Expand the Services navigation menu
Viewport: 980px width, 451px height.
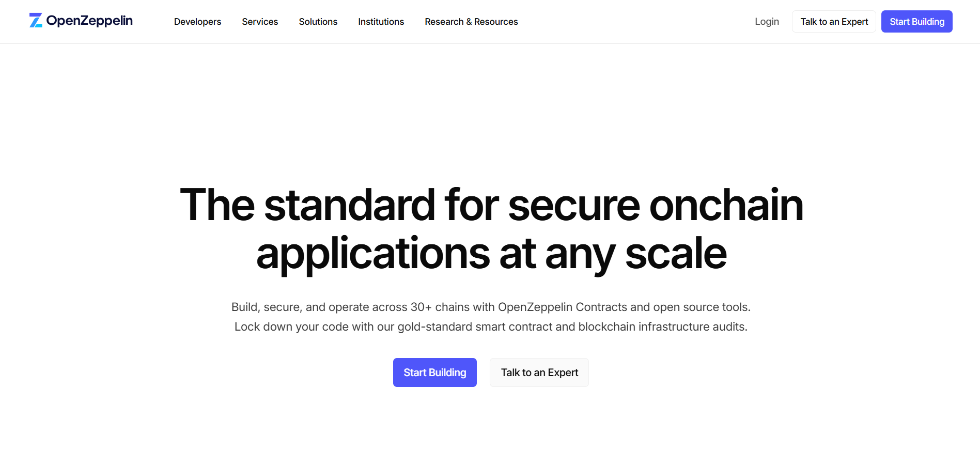point(260,22)
